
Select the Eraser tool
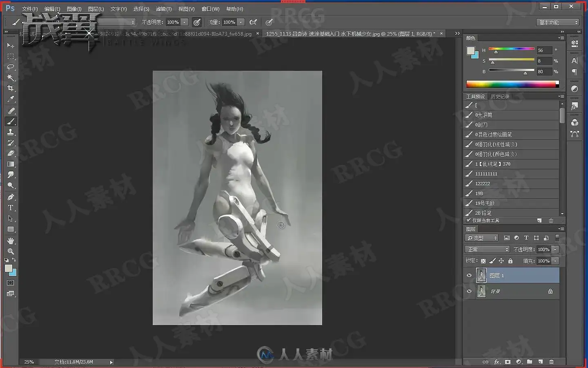(11, 153)
